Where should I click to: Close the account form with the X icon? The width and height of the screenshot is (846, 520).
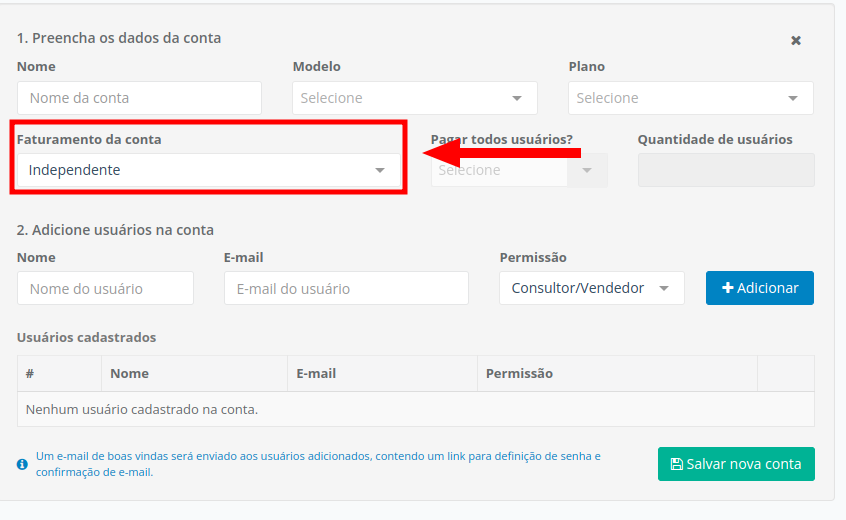click(x=796, y=41)
